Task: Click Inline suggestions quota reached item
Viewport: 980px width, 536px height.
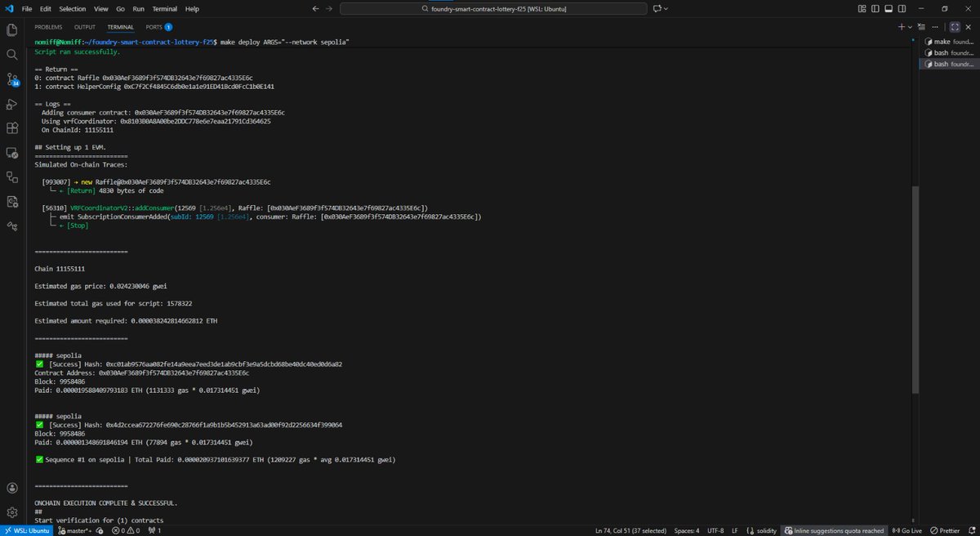Action: (x=834, y=530)
